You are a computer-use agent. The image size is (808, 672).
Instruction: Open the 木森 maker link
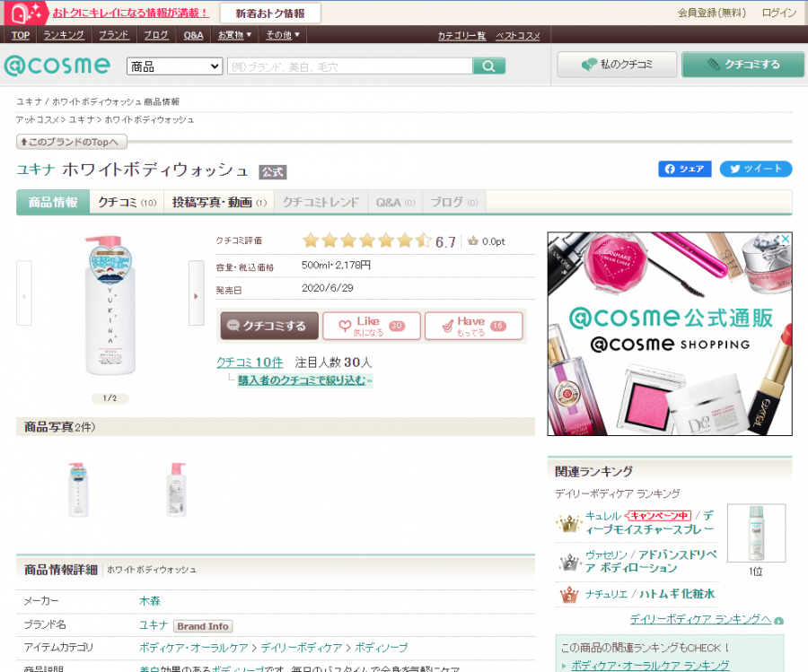pos(150,601)
